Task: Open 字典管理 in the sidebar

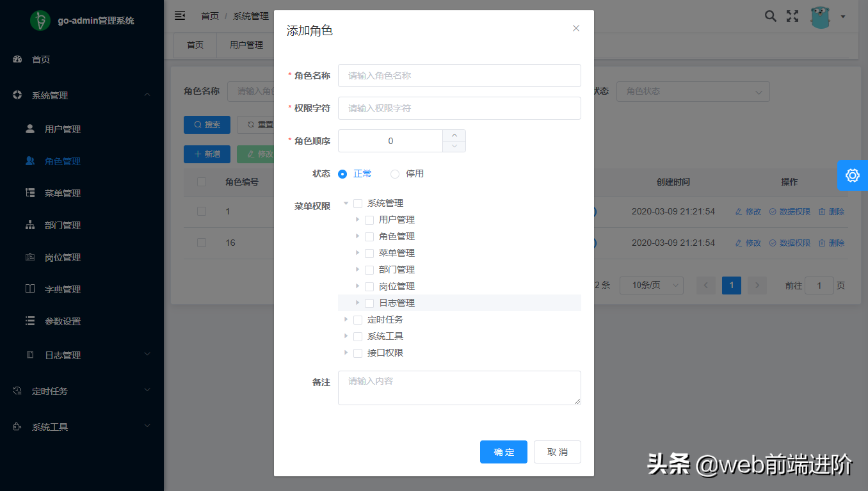Action: click(62, 289)
